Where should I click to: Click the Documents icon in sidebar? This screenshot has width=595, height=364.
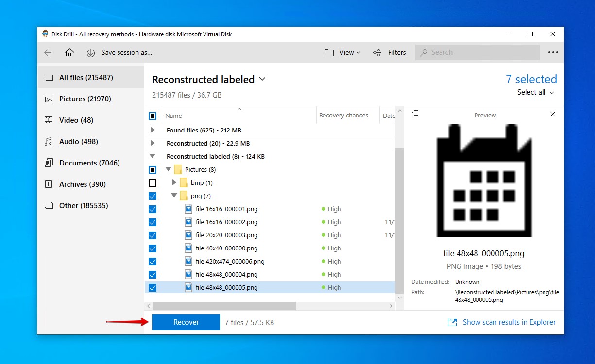pos(49,163)
